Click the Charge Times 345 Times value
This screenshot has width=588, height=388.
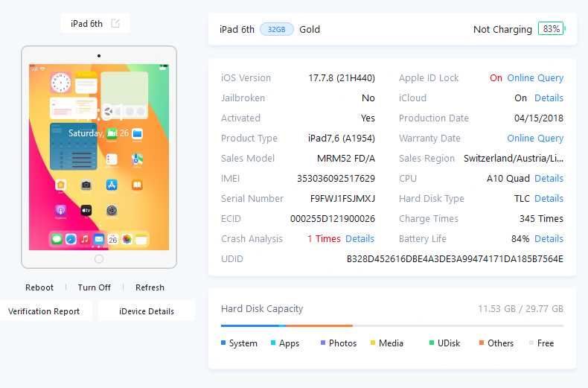pos(542,218)
